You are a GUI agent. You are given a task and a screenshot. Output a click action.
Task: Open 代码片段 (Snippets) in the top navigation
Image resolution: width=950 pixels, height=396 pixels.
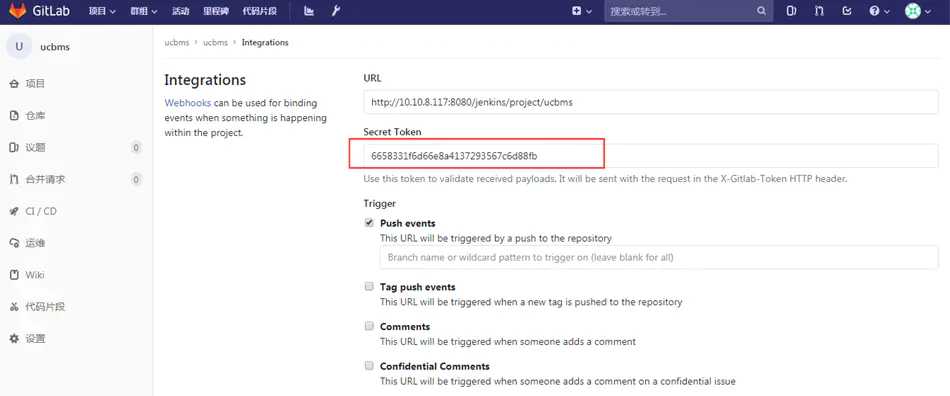pyautogui.click(x=259, y=11)
